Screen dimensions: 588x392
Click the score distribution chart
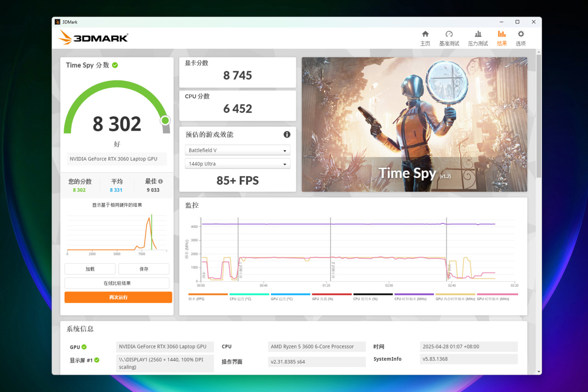point(117,233)
